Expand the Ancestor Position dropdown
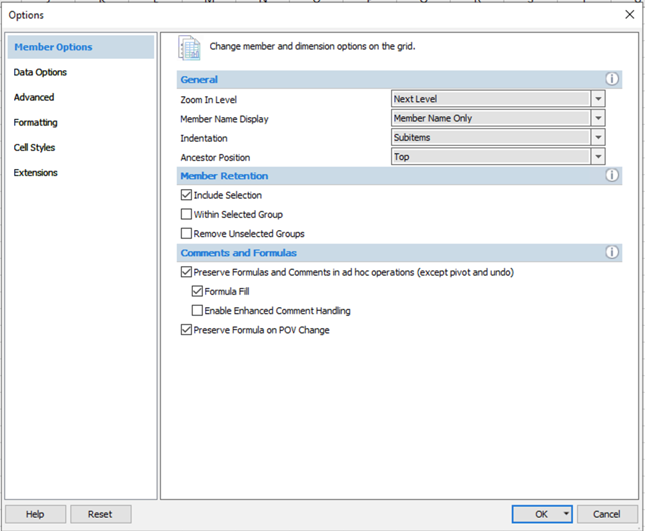Image resolution: width=645 pixels, height=531 pixels. pos(598,157)
